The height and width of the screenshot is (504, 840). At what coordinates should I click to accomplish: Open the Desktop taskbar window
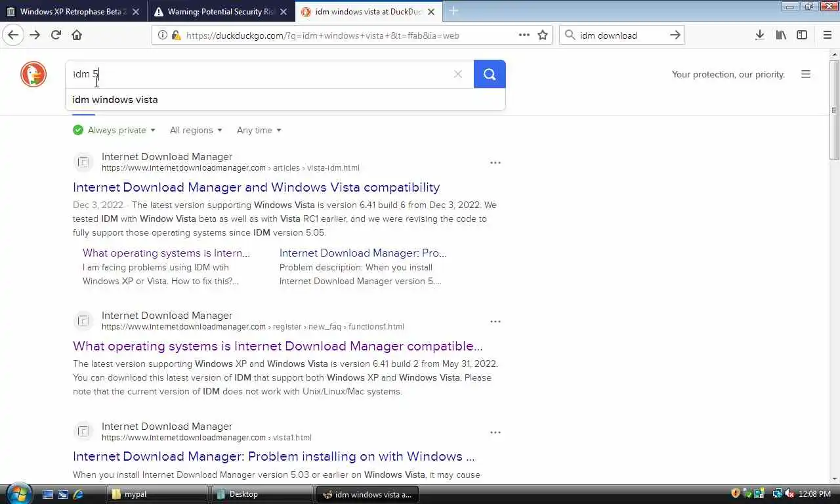[262, 494]
